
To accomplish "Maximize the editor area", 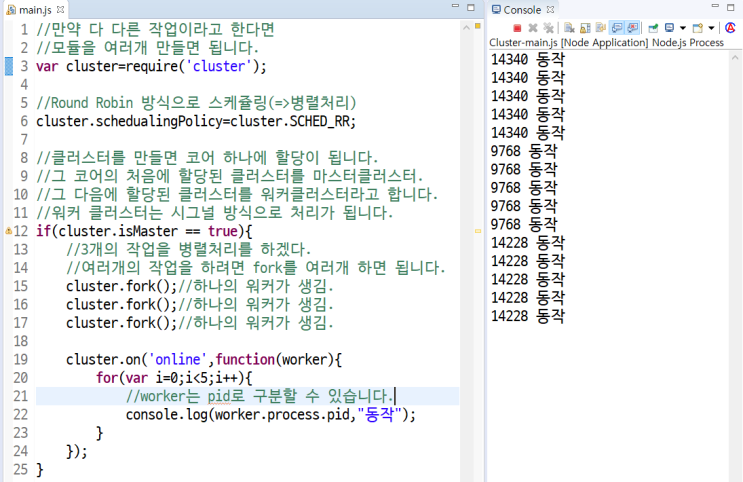I will tap(471, 7).
